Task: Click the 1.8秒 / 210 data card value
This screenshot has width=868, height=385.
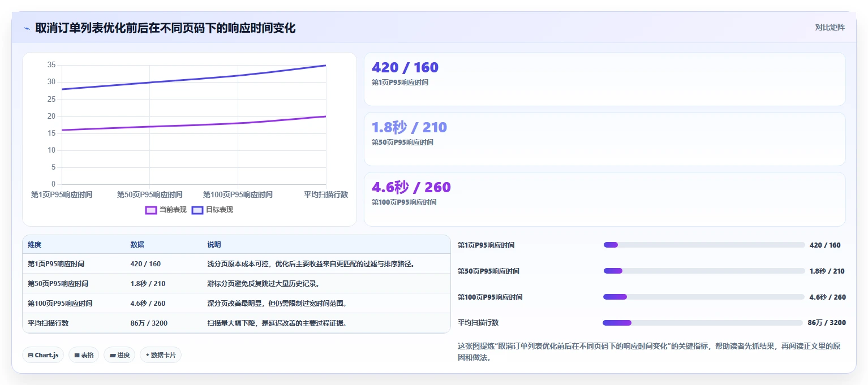Action: (x=409, y=127)
